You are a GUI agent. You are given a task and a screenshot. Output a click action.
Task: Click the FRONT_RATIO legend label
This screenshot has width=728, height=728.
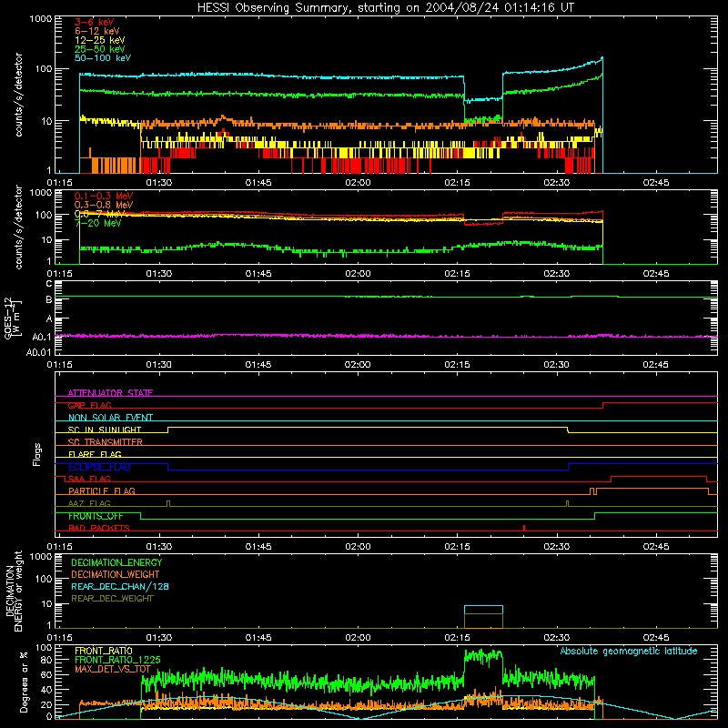click(104, 651)
